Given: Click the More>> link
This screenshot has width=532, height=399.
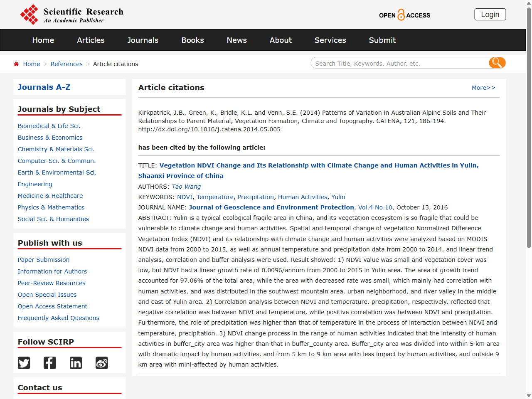Looking at the screenshot, I should click(483, 88).
